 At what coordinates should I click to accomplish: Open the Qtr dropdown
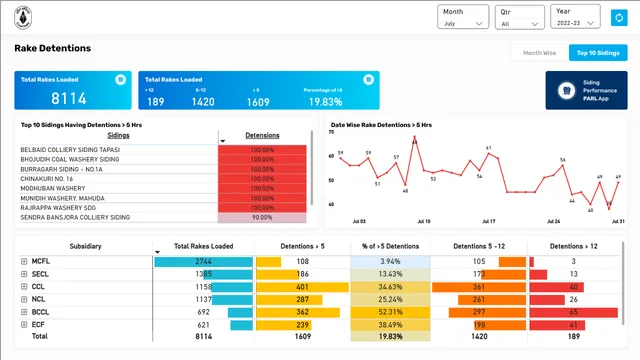520,17
